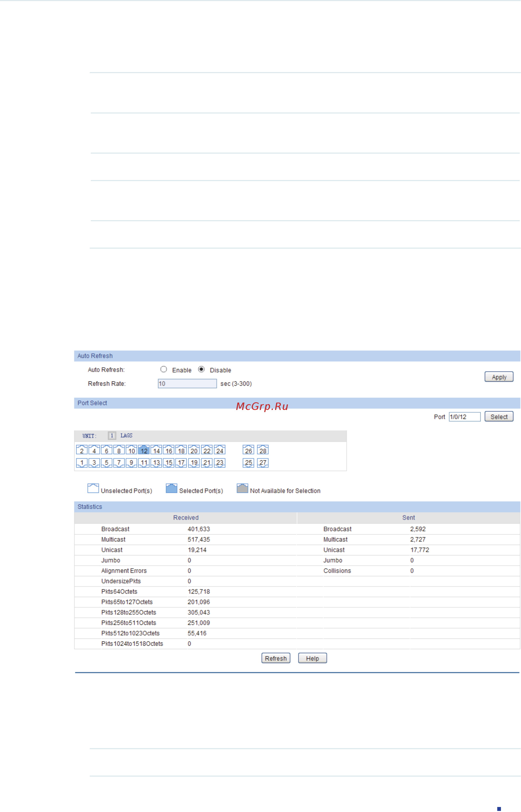This screenshot has height=812, width=521.
Task: Select port 7 icon
Action: pos(119,463)
